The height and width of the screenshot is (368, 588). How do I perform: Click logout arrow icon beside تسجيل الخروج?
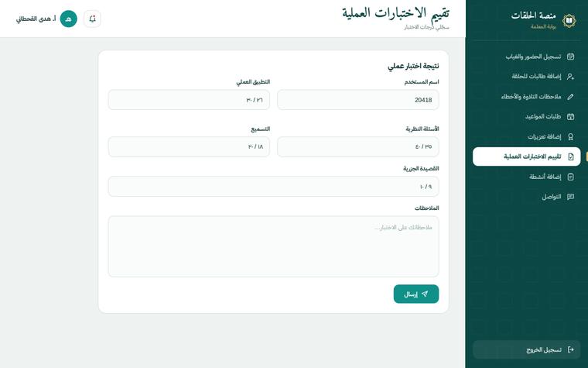coord(570,349)
